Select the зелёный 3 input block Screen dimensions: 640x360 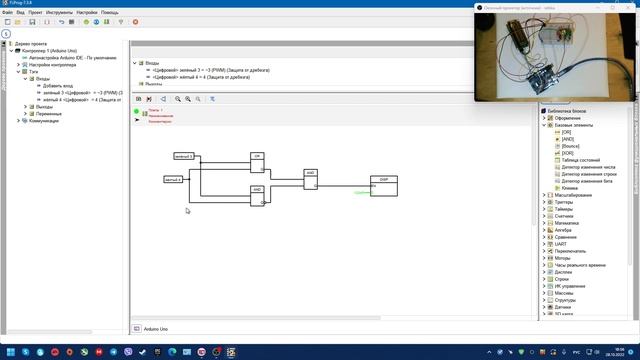point(184,156)
